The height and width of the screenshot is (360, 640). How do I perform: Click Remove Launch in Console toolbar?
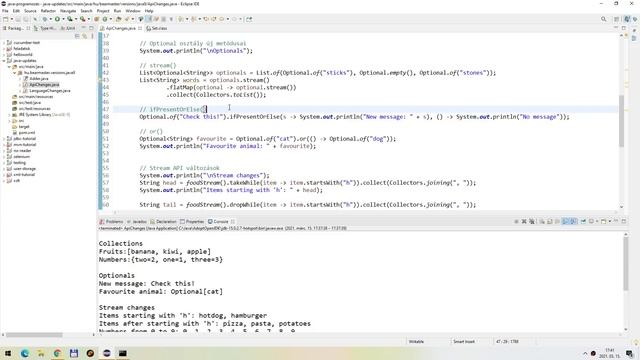coord(524,221)
